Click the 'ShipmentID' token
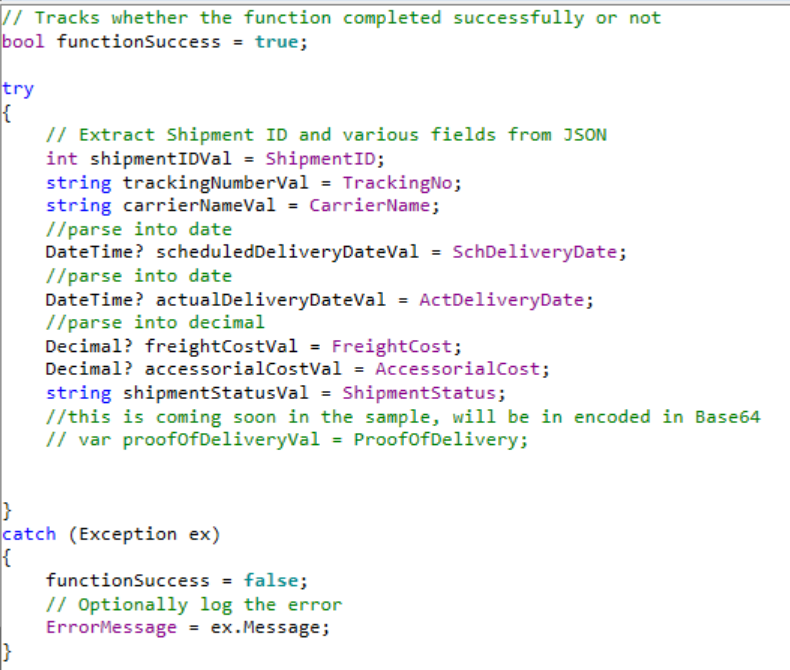 321,159
